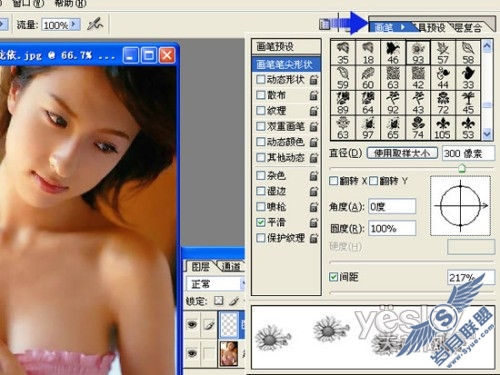The width and height of the screenshot is (500, 375).
Task: Check 翻转 Y flip checkbox
Action: (373, 181)
